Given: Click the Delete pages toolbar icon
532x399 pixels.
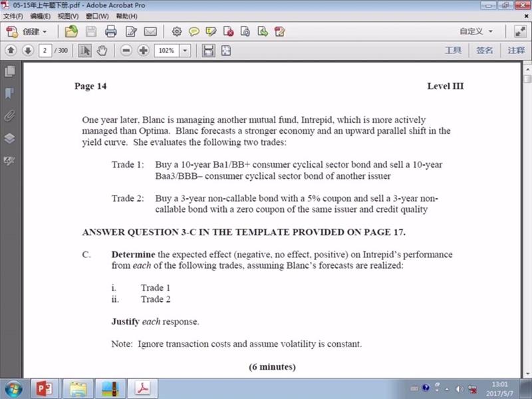Looking at the screenshot, I should [x=228, y=31].
